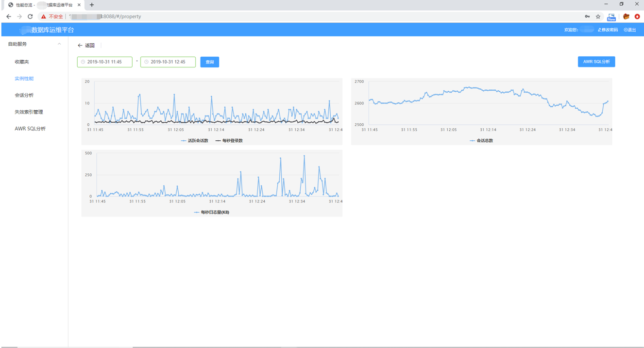
Task: Toggle the 活跃会话数 legend series
Action: coord(195,141)
